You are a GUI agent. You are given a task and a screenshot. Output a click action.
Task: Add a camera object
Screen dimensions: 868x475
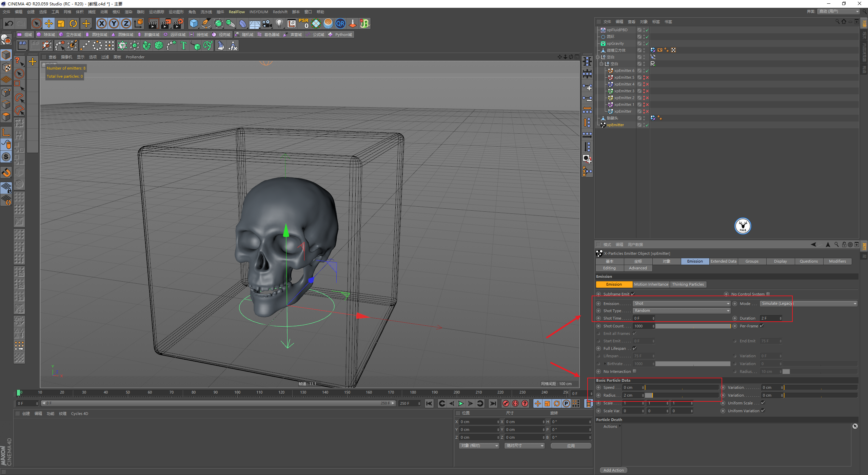(267, 23)
